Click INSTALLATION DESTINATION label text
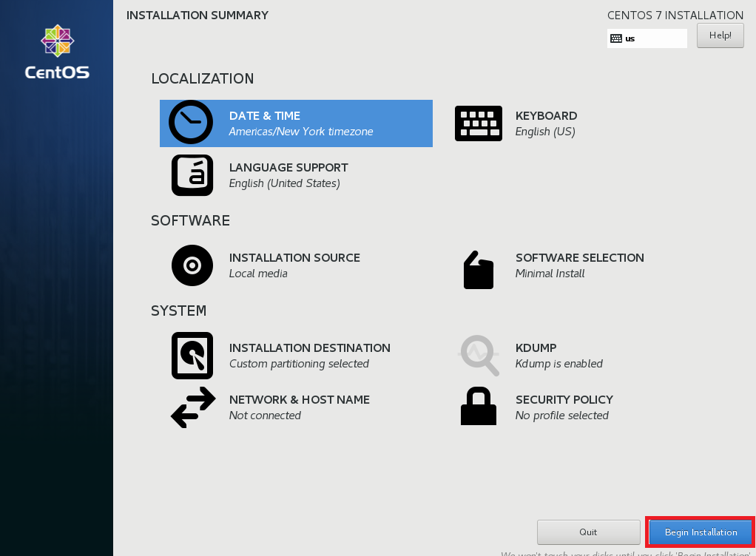 click(309, 348)
